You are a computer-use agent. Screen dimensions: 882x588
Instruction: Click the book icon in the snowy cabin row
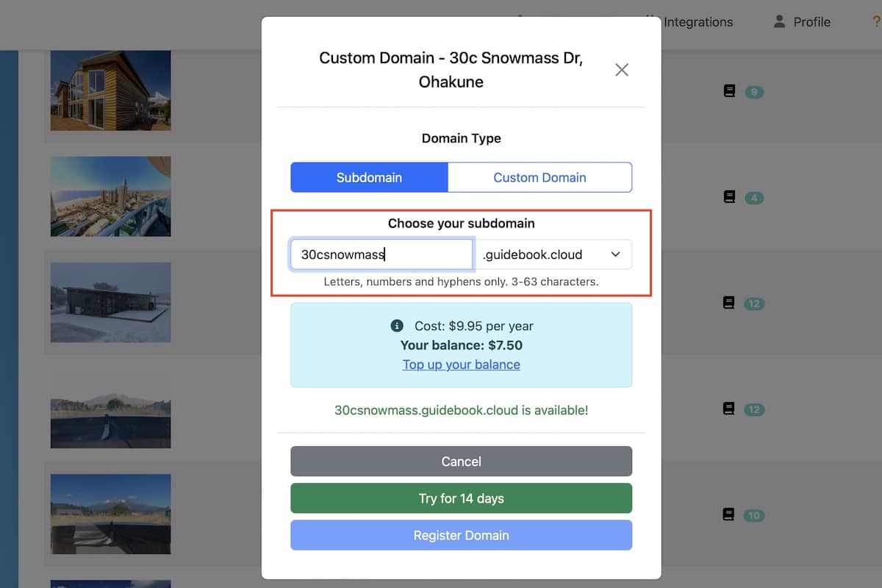pyautogui.click(x=729, y=303)
